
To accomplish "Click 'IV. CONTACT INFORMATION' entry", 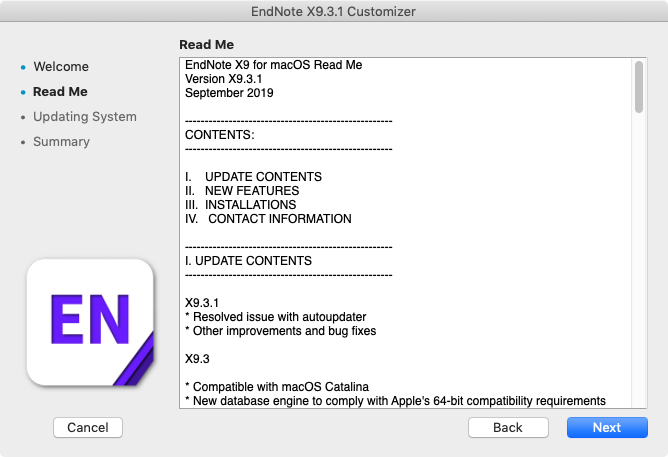I will (268, 219).
